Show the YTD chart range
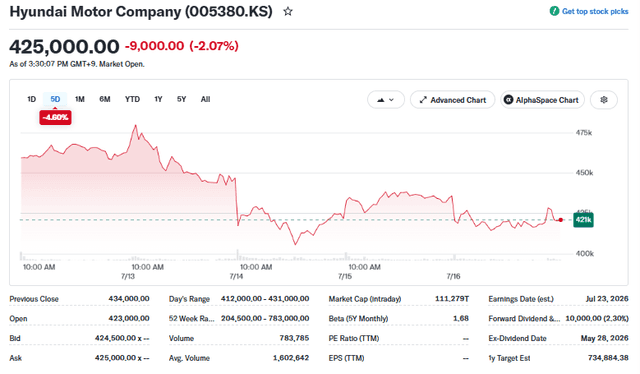The height and width of the screenshot is (374, 640). tap(132, 99)
